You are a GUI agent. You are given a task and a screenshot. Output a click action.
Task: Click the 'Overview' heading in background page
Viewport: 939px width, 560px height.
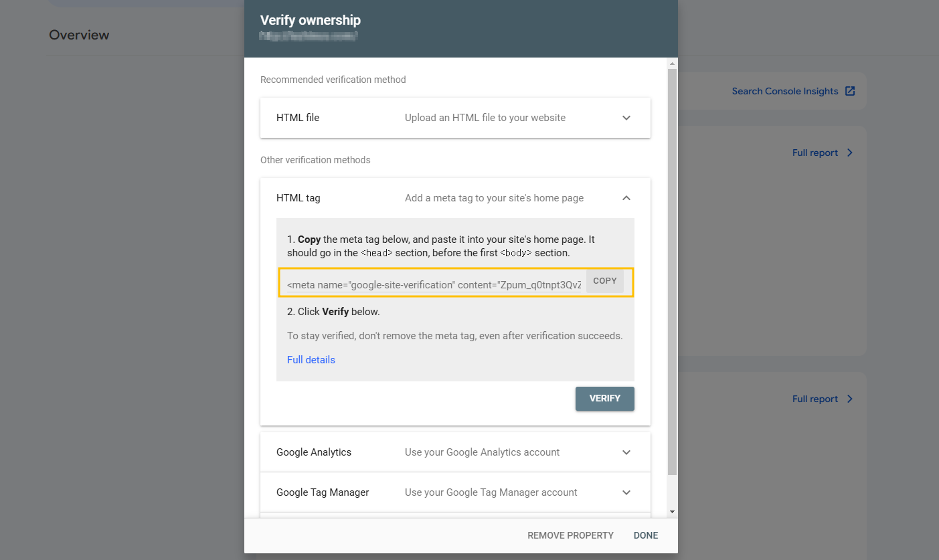click(79, 35)
